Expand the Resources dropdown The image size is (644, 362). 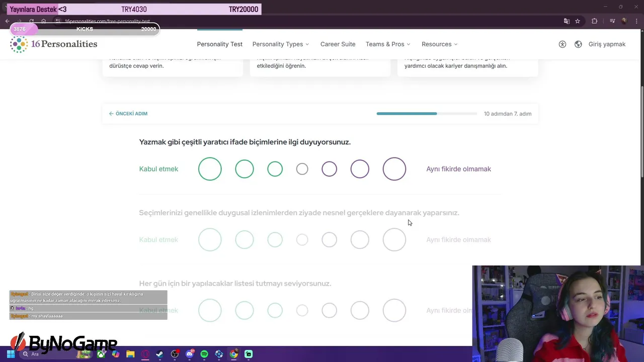[440, 44]
